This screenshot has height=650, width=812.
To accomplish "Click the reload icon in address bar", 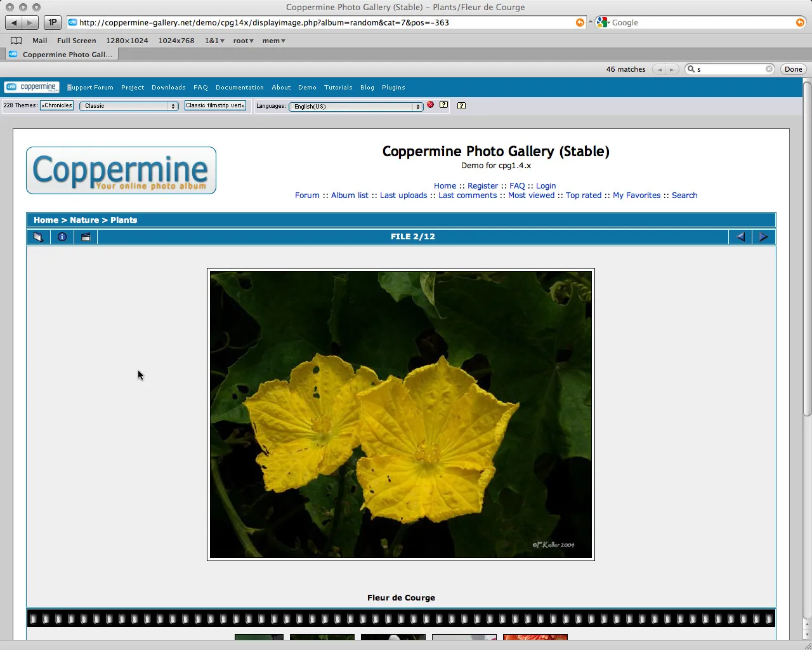I will (580, 23).
